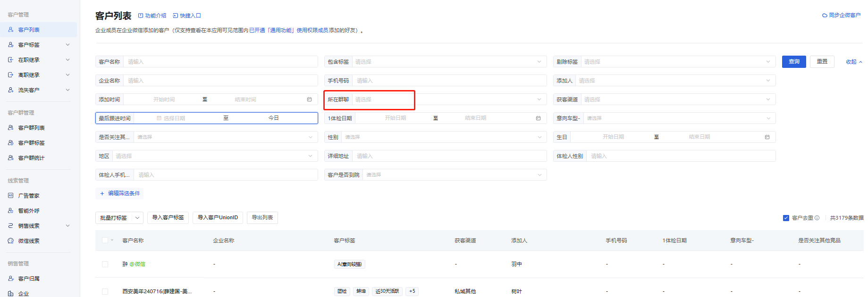Click into the 体检人性别 input field
The width and height of the screenshot is (868, 297).
coord(681,156)
